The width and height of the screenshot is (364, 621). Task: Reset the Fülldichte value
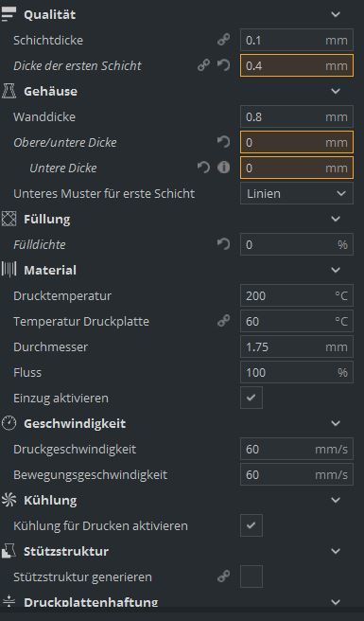223,244
